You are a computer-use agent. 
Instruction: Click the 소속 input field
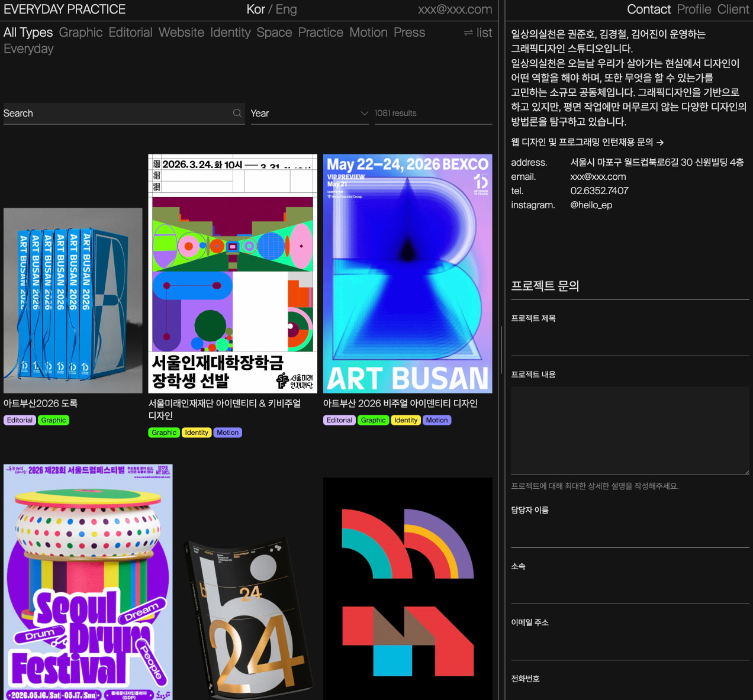pos(630,589)
